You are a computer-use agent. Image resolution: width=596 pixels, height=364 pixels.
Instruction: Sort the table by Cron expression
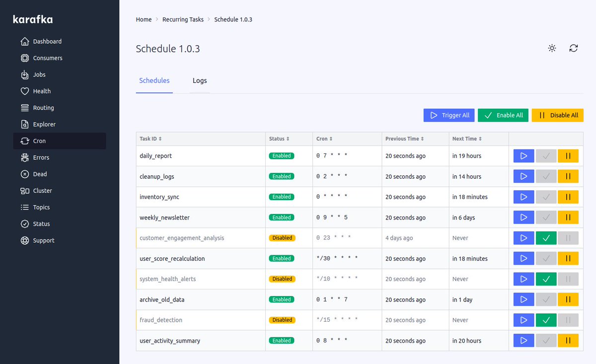click(x=324, y=139)
